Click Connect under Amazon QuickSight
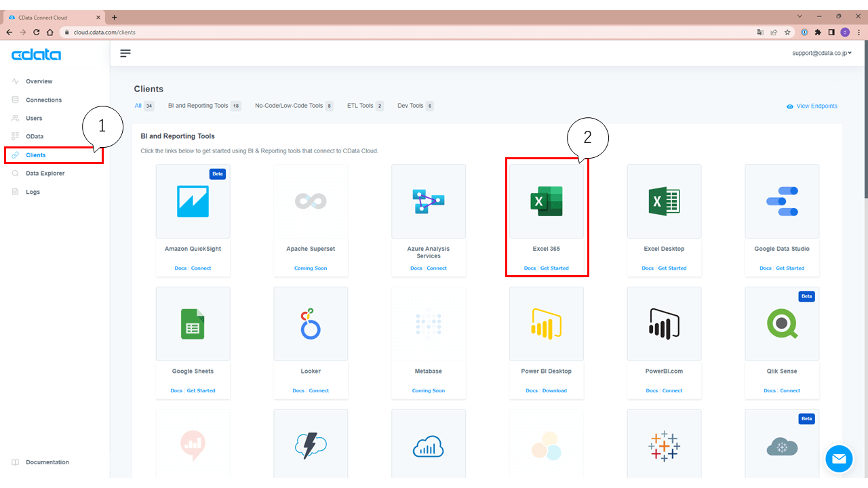 201,268
